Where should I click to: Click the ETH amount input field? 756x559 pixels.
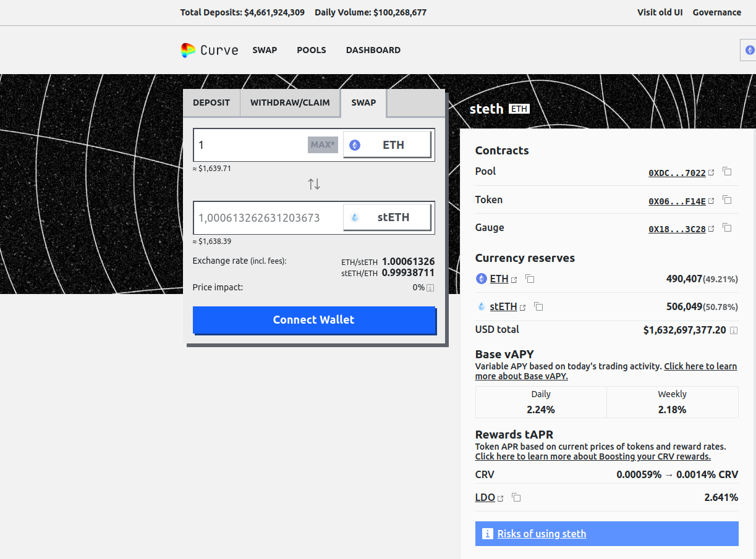point(250,145)
